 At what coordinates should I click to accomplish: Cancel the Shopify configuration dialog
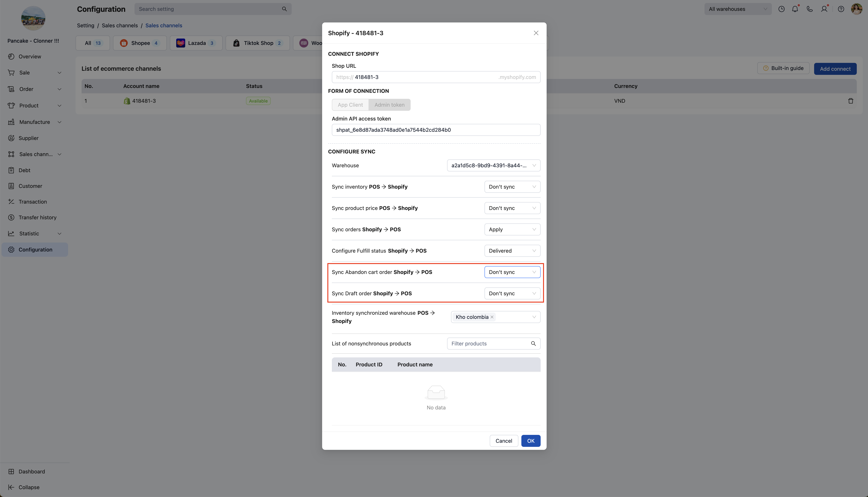point(504,441)
